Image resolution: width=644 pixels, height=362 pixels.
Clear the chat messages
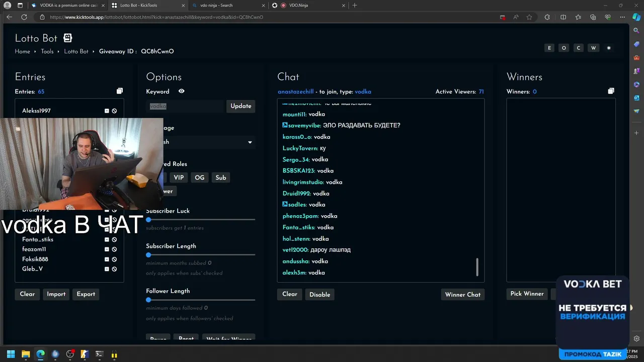click(289, 294)
